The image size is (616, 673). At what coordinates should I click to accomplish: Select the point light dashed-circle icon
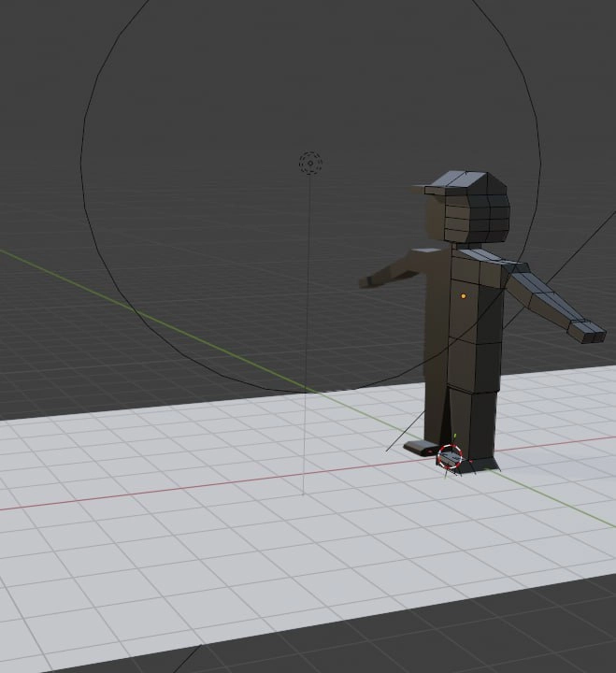coord(310,163)
